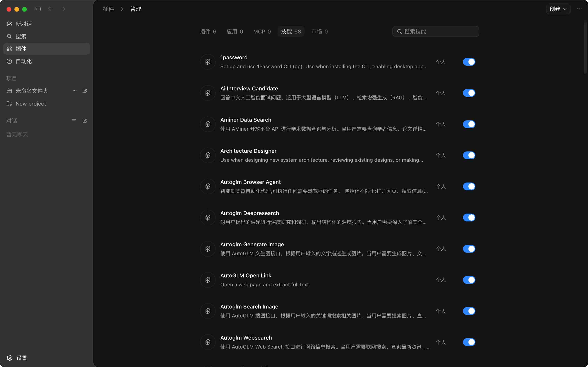Viewport: 588px width, 367px height.
Task: Click the 自动化 clock icon
Action: coord(9,61)
